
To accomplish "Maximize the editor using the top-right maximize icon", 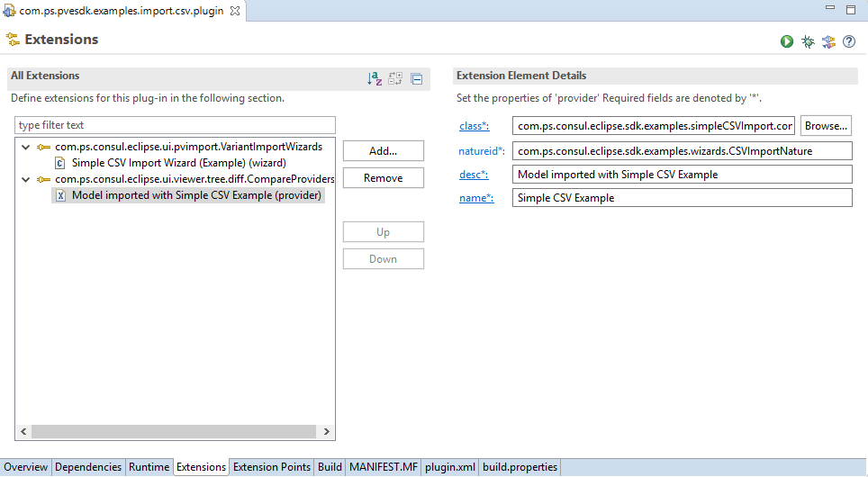I will coord(850,9).
